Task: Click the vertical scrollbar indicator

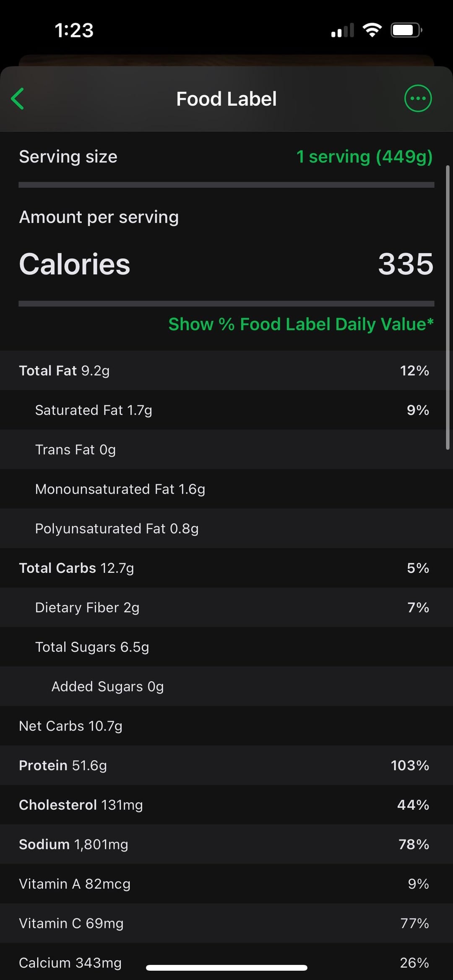Action: coord(448,308)
